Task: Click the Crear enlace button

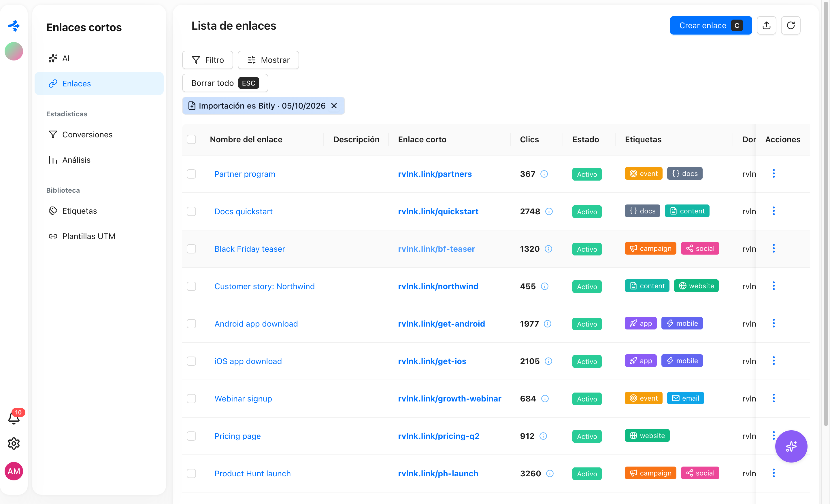Action: pos(711,25)
